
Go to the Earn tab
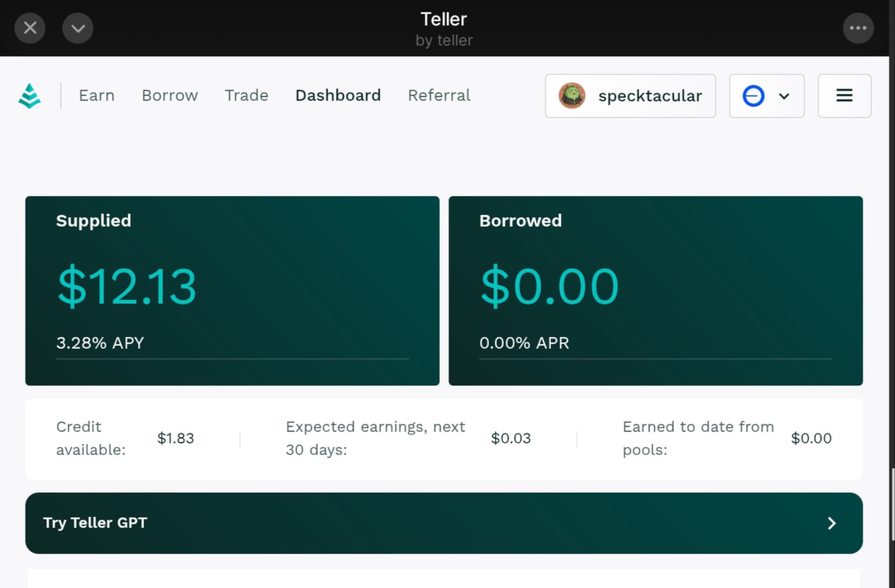97,95
